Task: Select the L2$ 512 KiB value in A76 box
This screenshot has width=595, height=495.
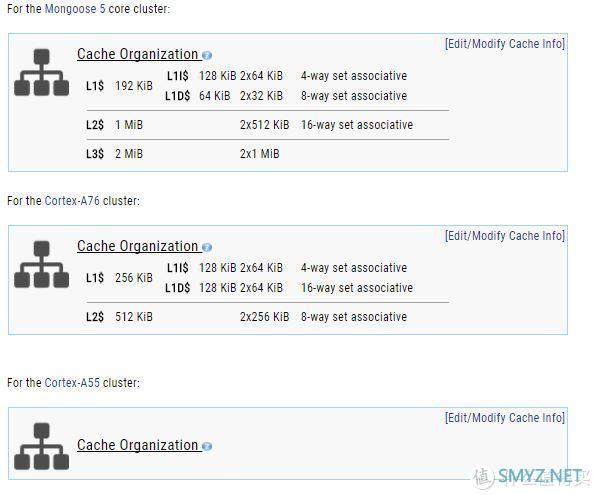Action: coord(134,317)
